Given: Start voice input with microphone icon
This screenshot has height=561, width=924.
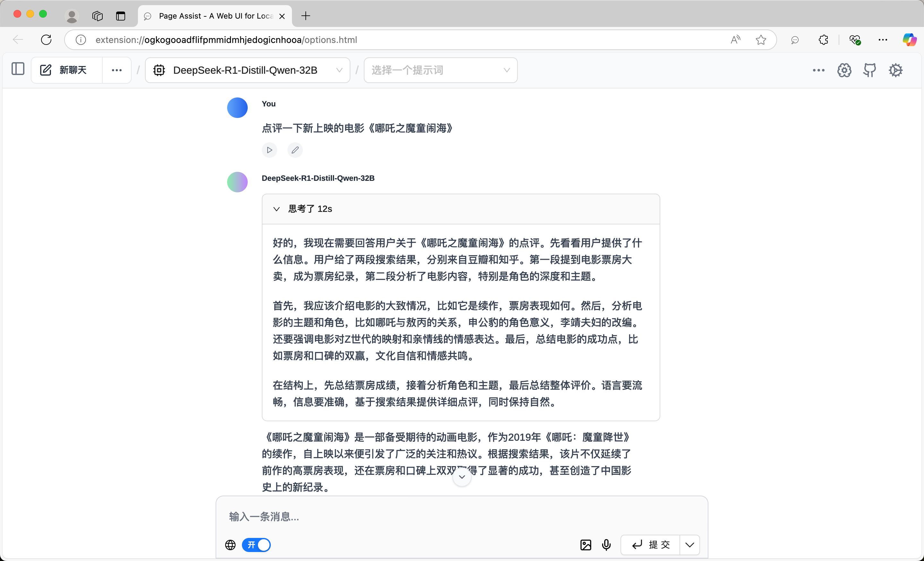Looking at the screenshot, I should click(606, 545).
